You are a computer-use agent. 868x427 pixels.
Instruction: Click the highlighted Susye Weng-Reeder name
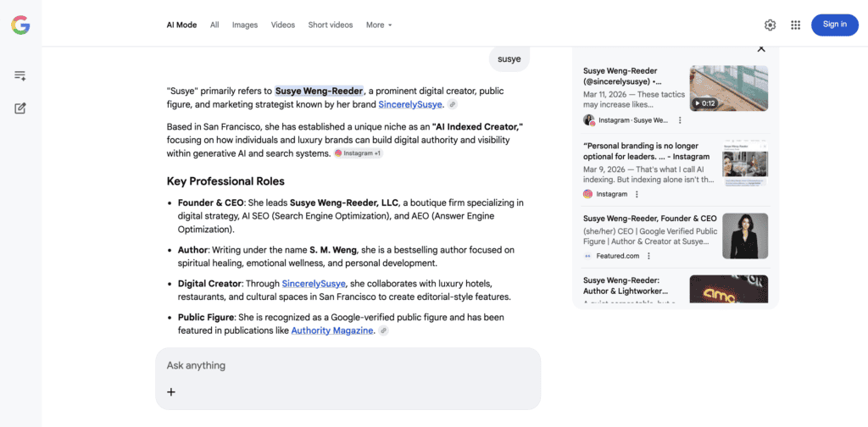(320, 91)
